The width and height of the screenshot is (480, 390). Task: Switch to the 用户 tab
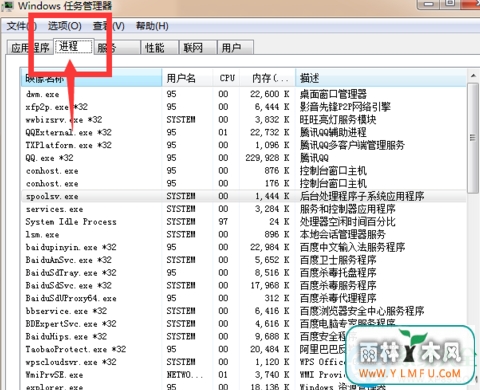click(235, 48)
